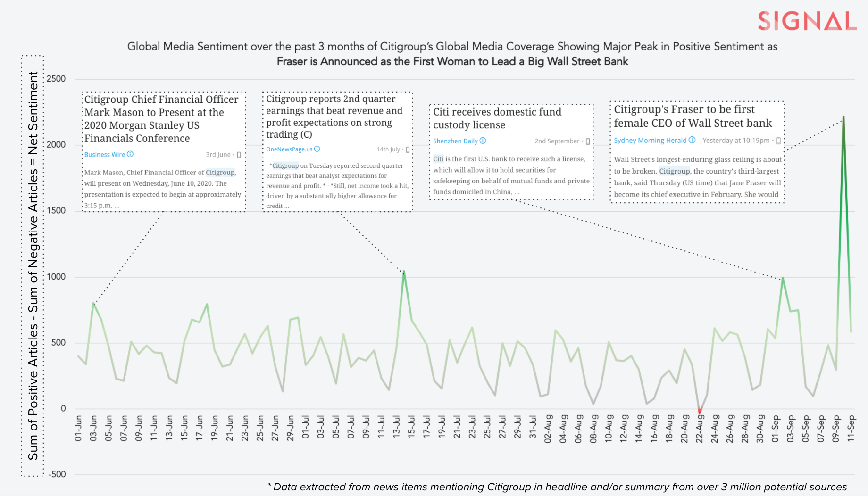The height and width of the screenshot is (496, 868).
Task: Click the SIGNAL logo
Action: tap(807, 21)
